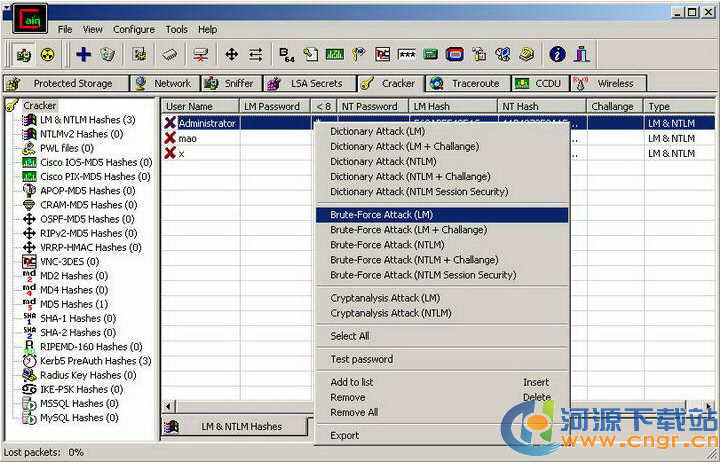Switch to the Traceroute tab

click(x=466, y=84)
